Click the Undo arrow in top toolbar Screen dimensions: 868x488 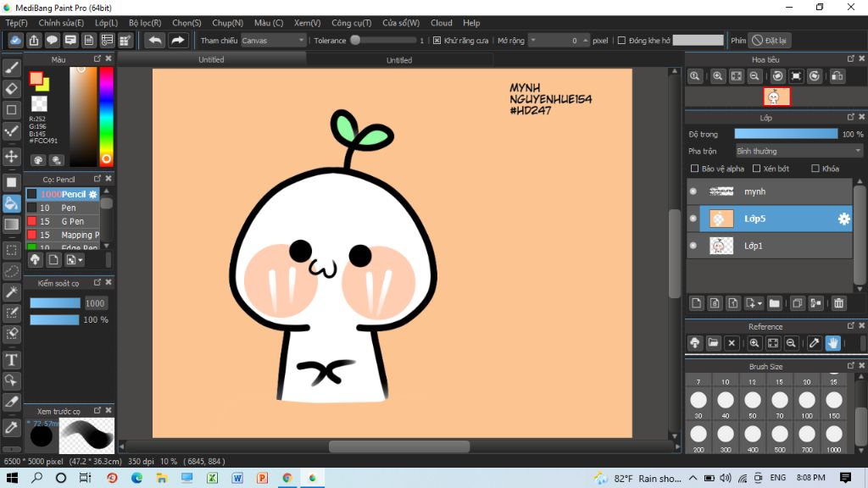[x=154, y=40]
